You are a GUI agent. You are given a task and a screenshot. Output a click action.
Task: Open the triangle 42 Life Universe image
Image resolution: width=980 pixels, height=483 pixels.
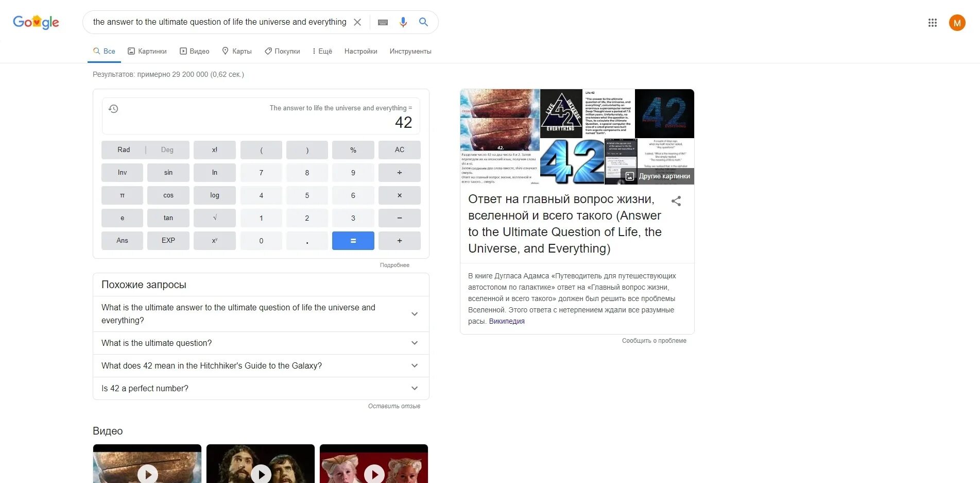tap(561, 113)
